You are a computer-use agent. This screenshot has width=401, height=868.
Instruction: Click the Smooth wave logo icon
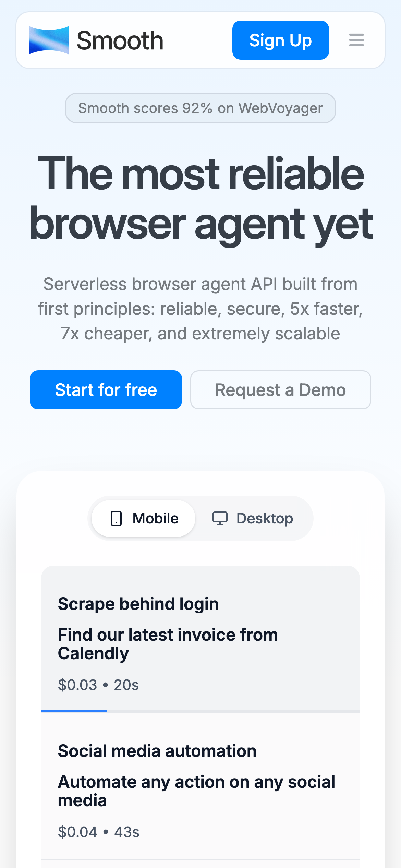(49, 40)
